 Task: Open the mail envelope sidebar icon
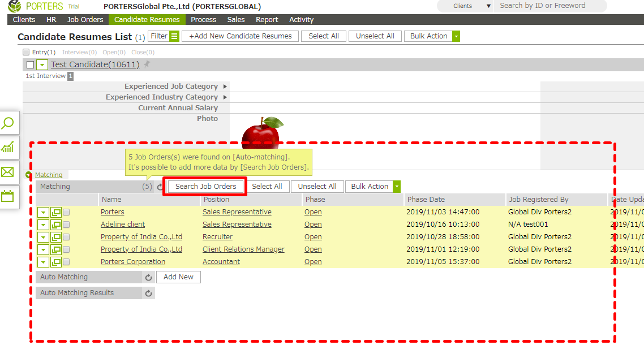8,172
